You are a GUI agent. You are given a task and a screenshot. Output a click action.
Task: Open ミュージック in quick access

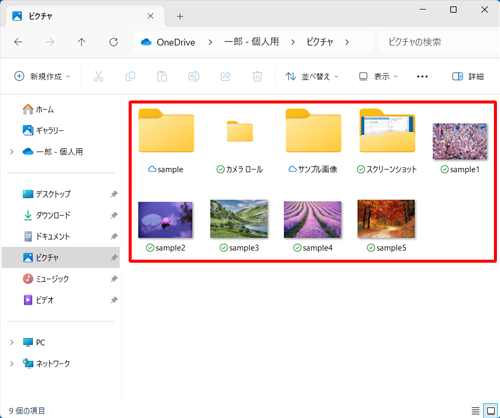[46, 279]
